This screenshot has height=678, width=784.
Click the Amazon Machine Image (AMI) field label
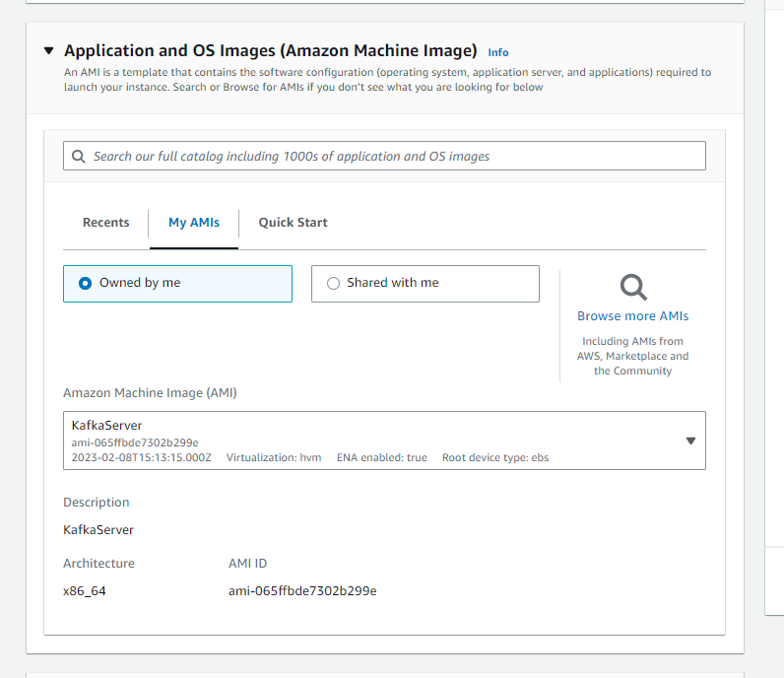coord(150,392)
